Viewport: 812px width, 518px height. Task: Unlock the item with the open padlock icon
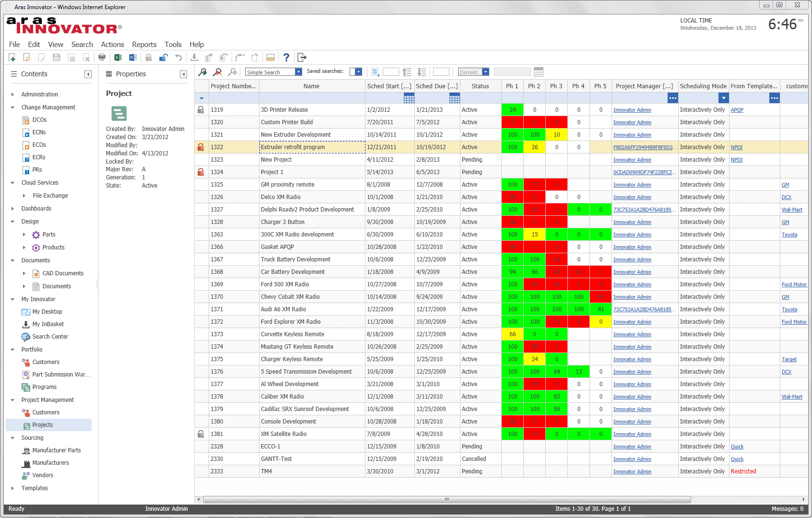coord(163,58)
